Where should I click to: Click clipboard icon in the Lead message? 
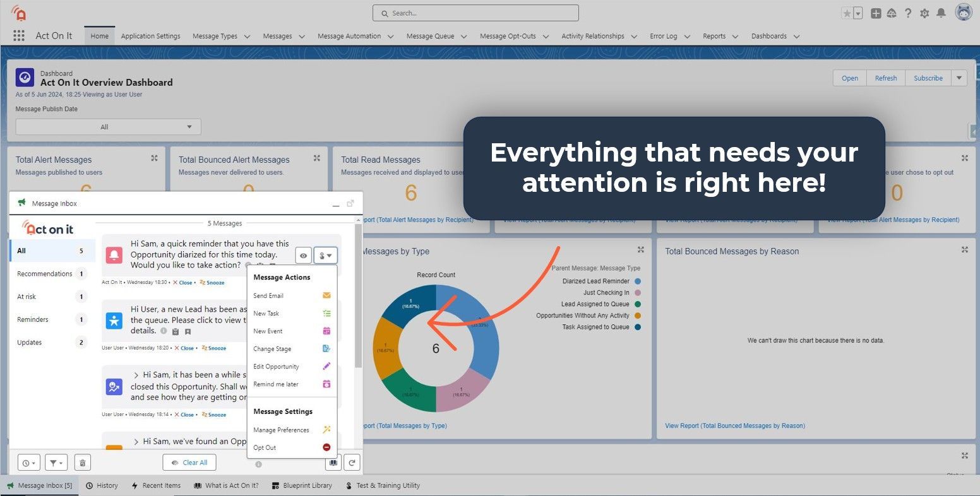176,331
